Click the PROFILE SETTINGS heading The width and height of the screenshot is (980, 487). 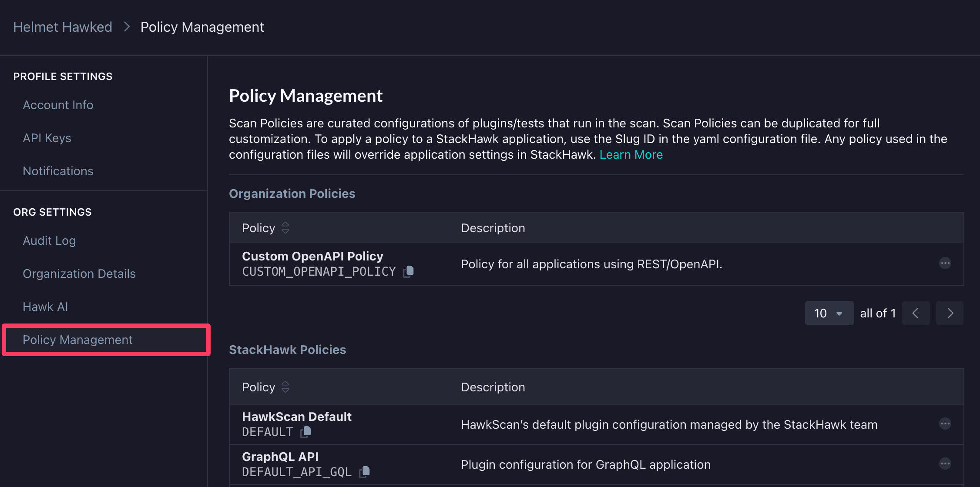pyautogui.click(x=63, y=77)
